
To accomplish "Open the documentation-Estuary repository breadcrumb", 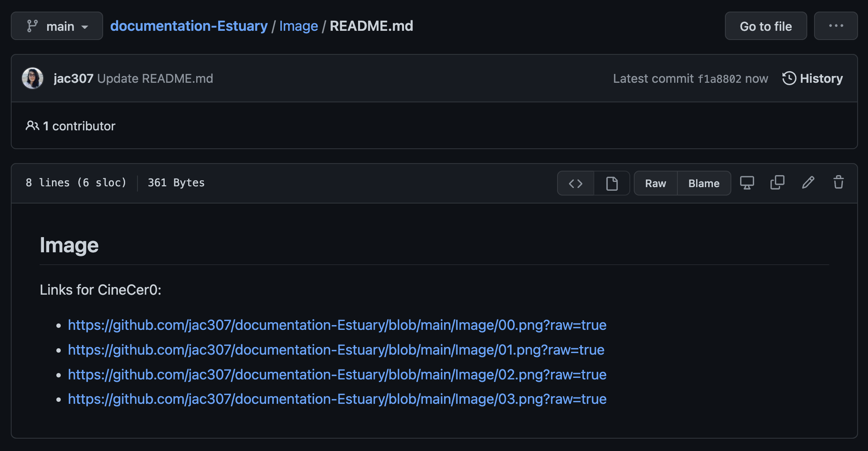I will (189, 26).
